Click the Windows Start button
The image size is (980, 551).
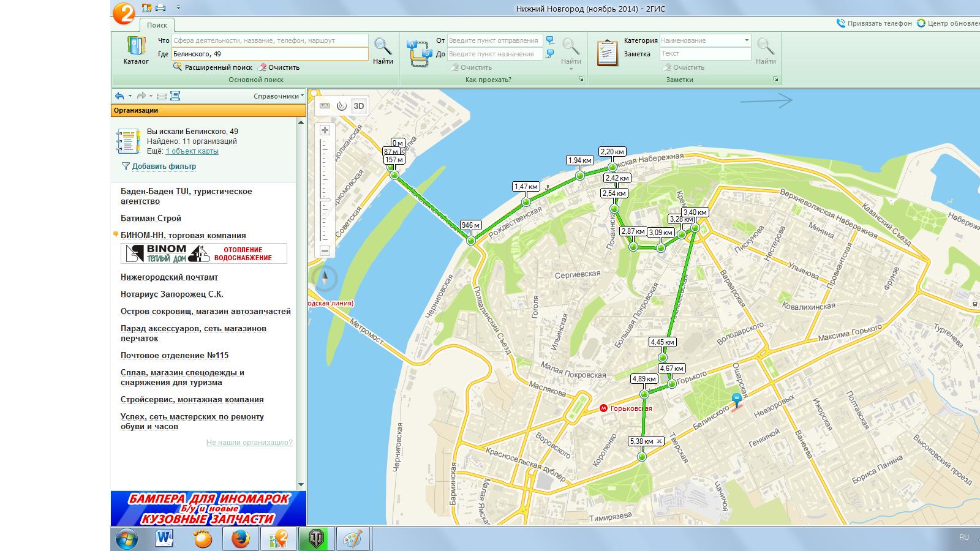click(127, 539)
